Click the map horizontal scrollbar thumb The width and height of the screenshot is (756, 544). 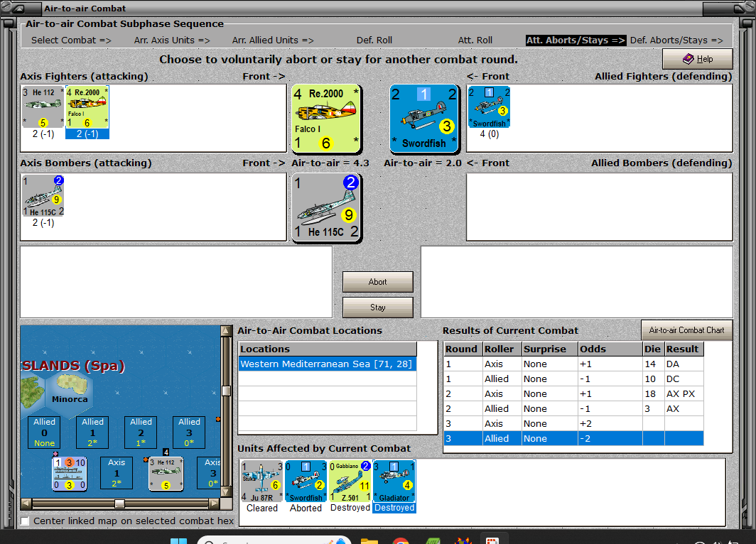[119, 504]
